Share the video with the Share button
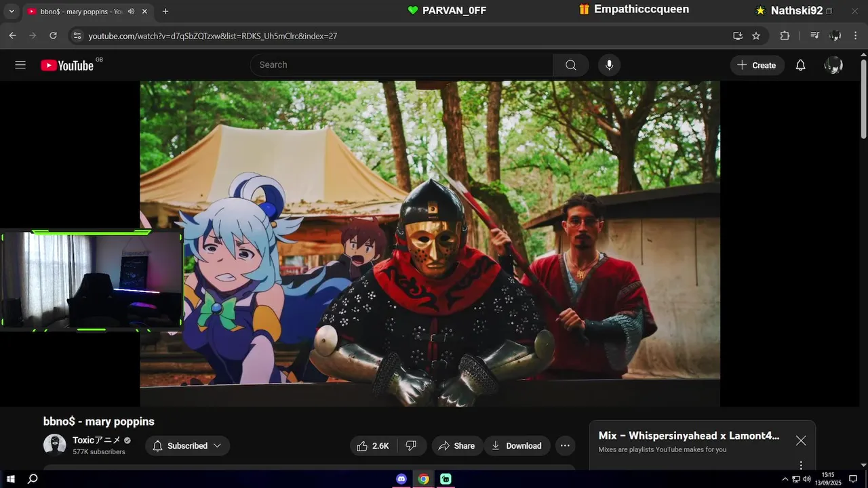The height and width of the screenshot is (488, 868). point(456,445)
